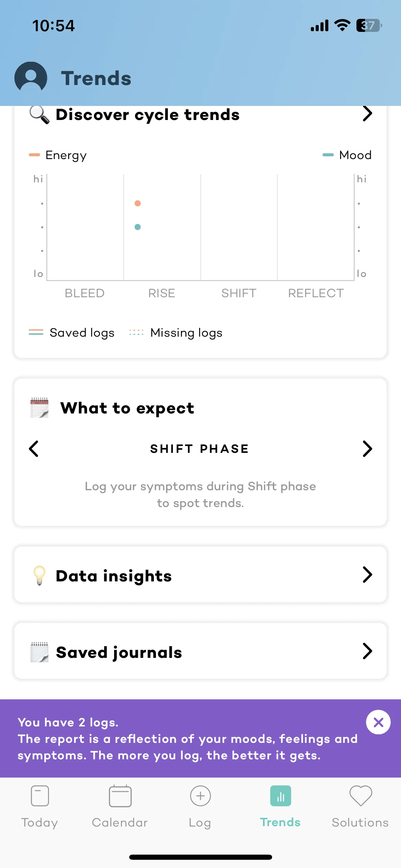
Task: Select the orange Energy data point
Action: pyautogui.click(x=138, y=203)
